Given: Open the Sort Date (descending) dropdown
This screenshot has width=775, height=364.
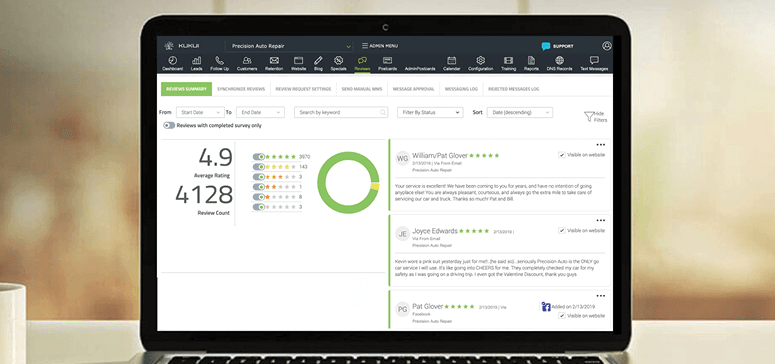Looking at the screenshot, I should point(519,112).
